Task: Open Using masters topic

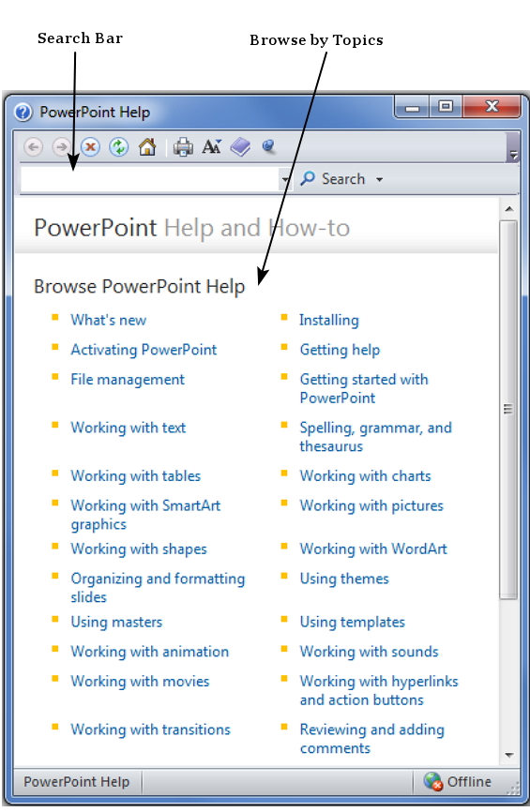Action: click(x=116, y=622)
